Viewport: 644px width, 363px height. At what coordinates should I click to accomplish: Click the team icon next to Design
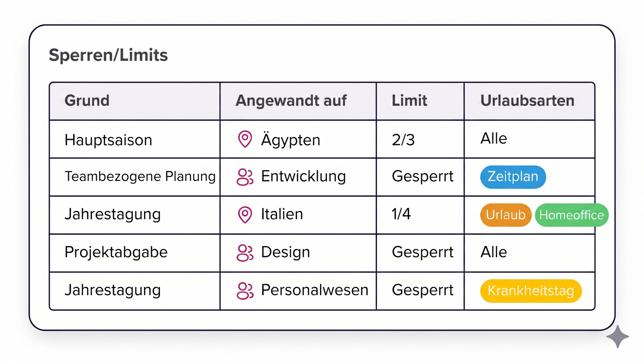245,253
